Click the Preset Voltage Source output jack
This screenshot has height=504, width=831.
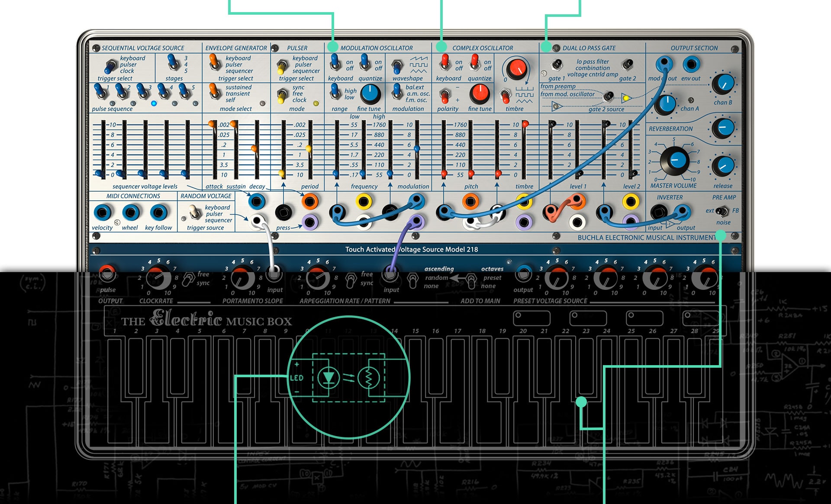tap(523, 273)
